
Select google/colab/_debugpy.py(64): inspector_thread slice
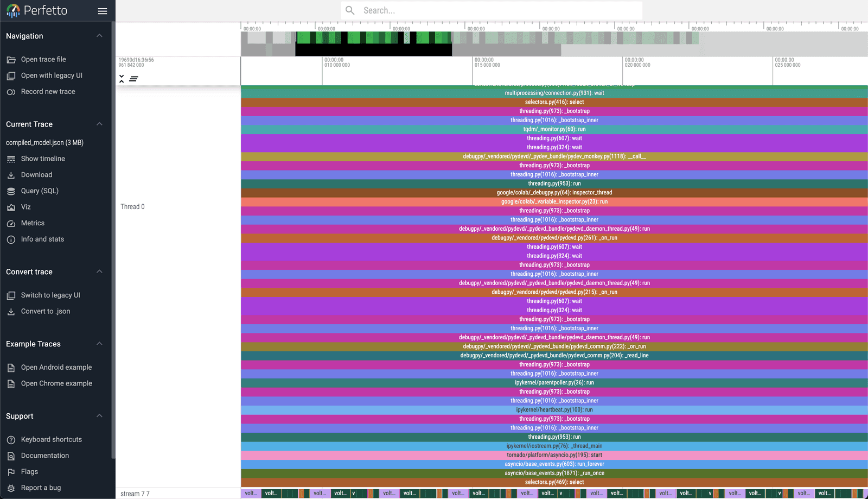click(x=554, y=193)
